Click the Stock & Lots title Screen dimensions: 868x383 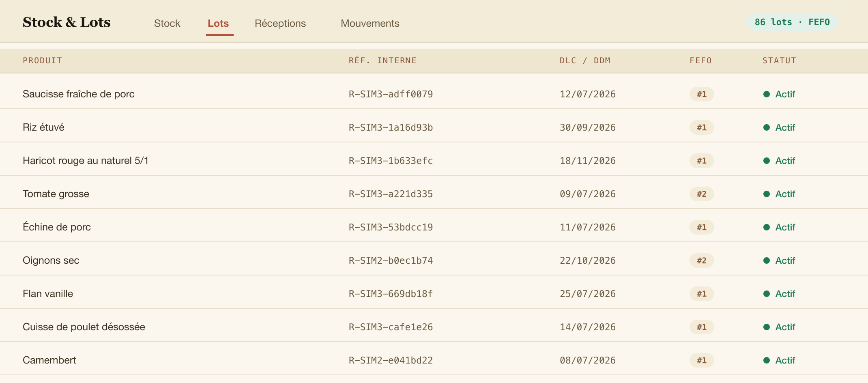pyautogui.click(x=67, y=22)
